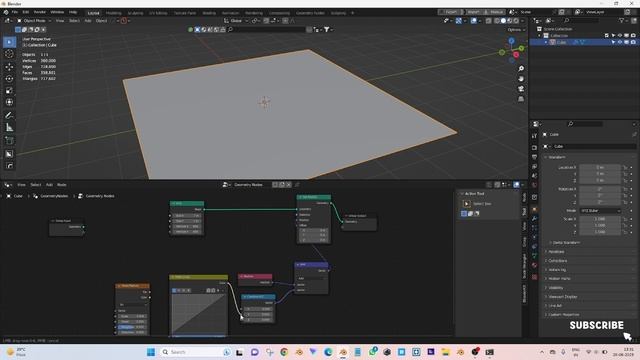
Task: Select the Rotate tool in viewport toolbar
Action: pos(9,78)
